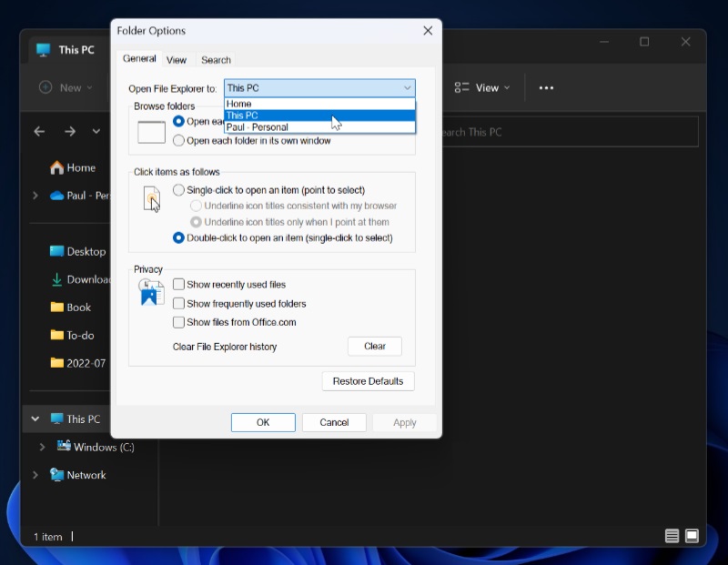Click the Search This PC field
This screenshot has width=728, height=565.
(x=564, y=132)
